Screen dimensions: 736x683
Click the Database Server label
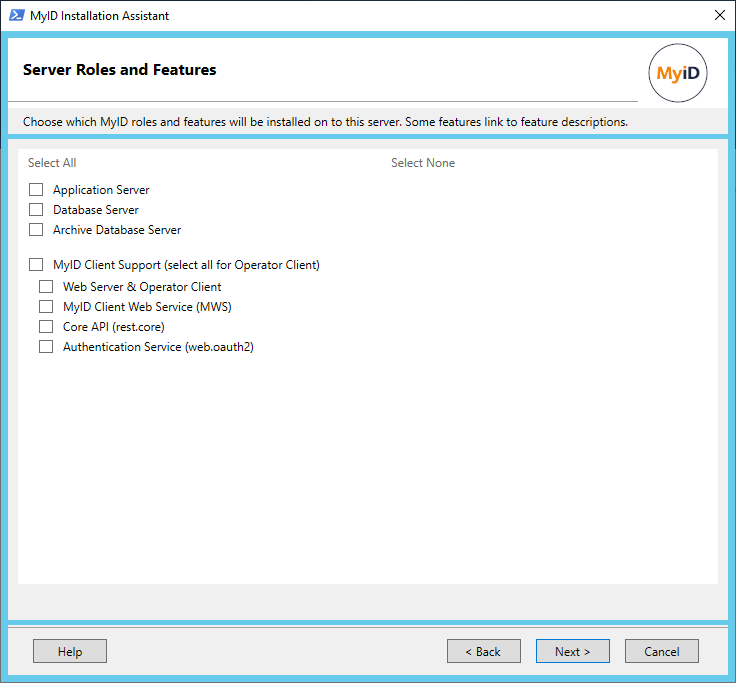tap(96, 210)
